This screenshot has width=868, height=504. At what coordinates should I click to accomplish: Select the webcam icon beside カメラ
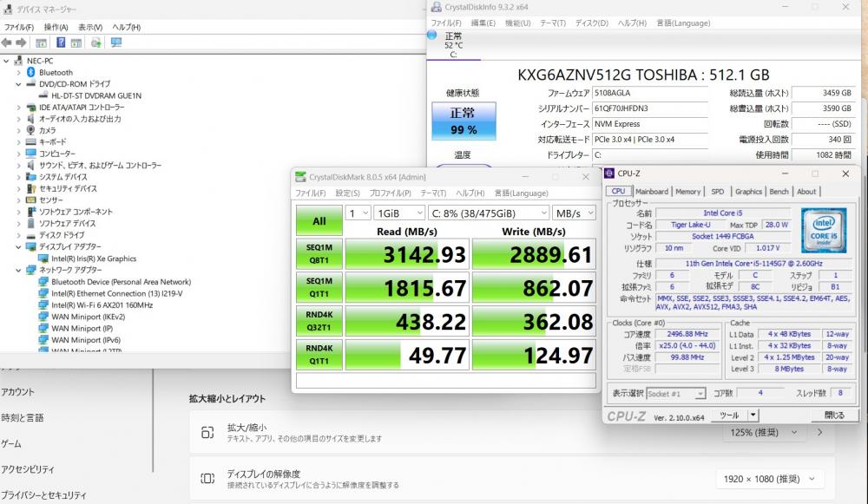(31, 131)
